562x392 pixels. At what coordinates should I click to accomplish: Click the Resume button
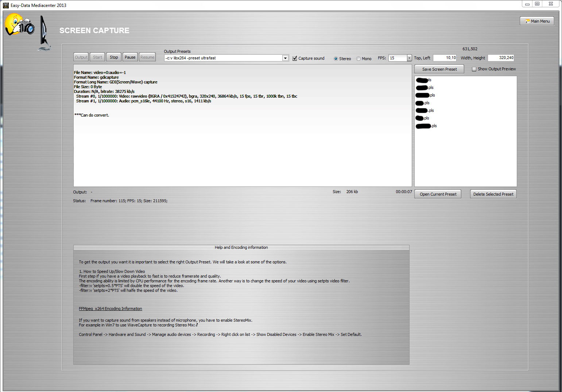(x=147, y=57)
